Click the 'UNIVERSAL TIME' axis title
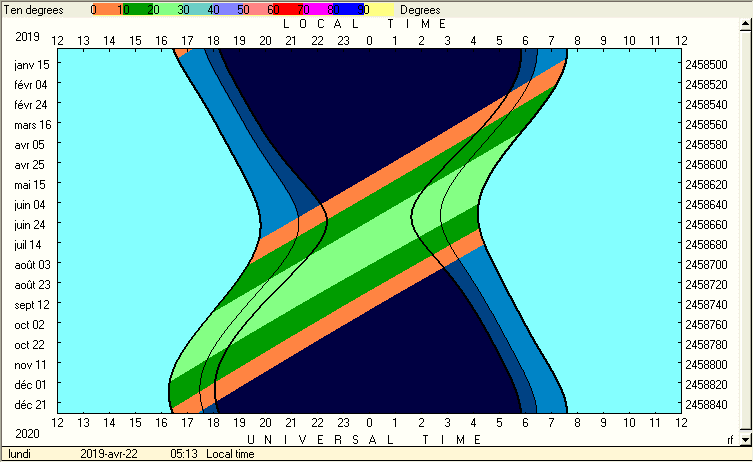 pos(364,440)
